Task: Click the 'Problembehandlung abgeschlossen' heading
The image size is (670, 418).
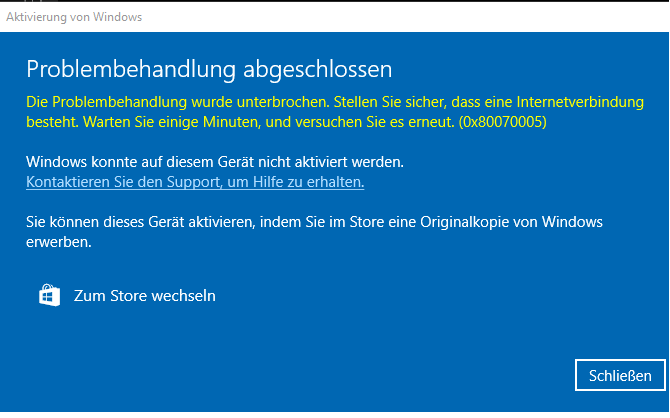Action: click(209, 70)
